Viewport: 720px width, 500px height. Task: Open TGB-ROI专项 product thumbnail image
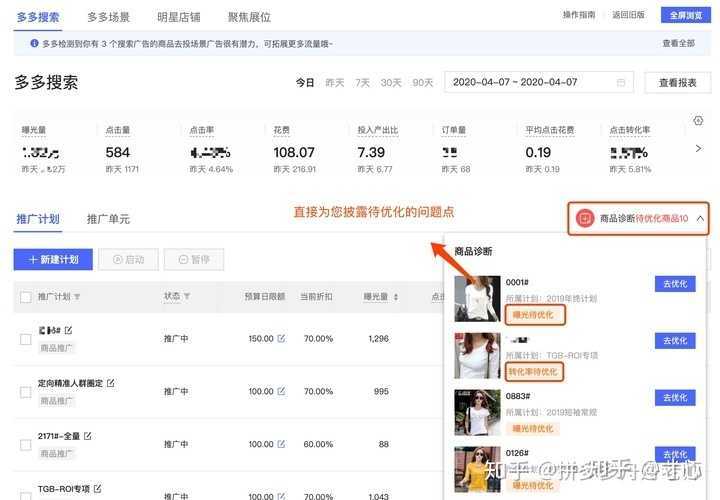[477, 356]
